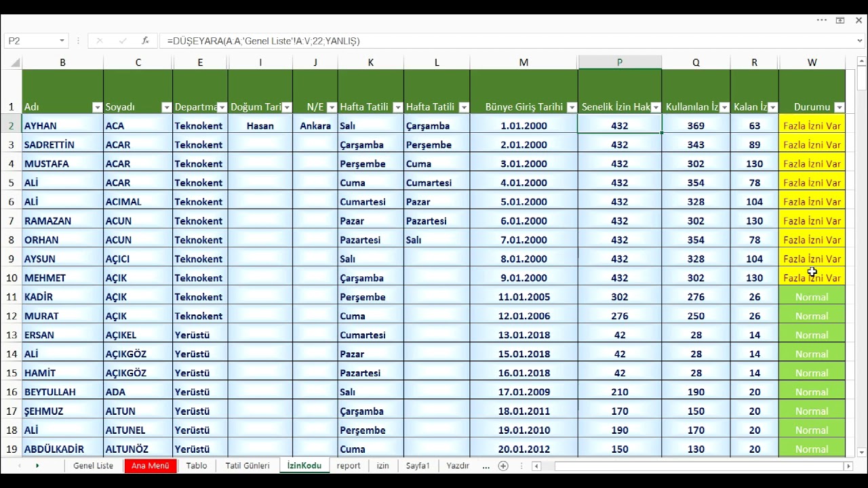Open the ribbon display options icon
The height and width of the screenshot is (488, 868).
click(x=840, y=20)
